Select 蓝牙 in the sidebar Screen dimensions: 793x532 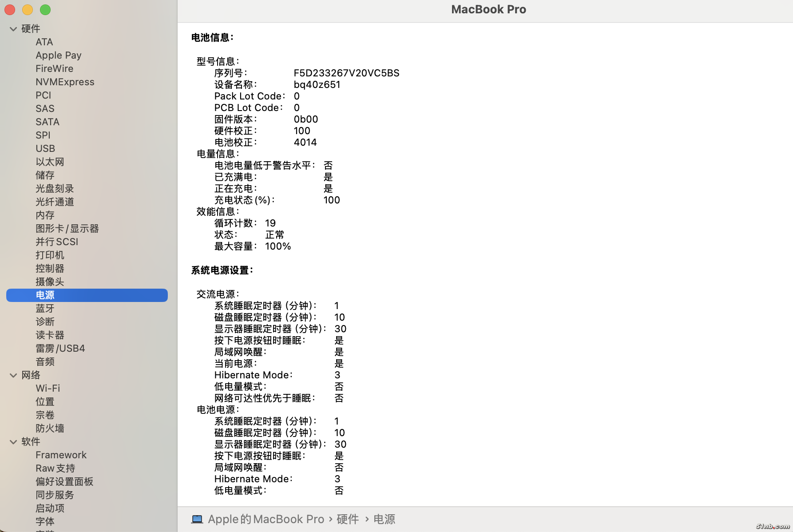[45, 308]
